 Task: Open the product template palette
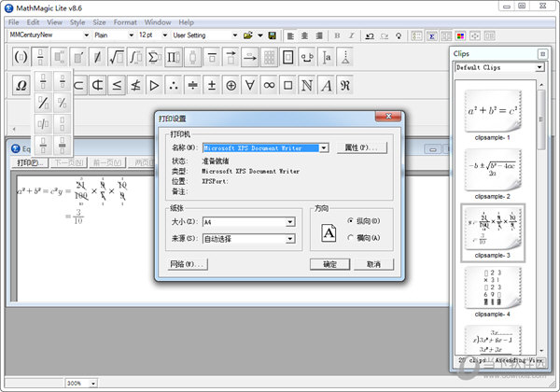174,57
